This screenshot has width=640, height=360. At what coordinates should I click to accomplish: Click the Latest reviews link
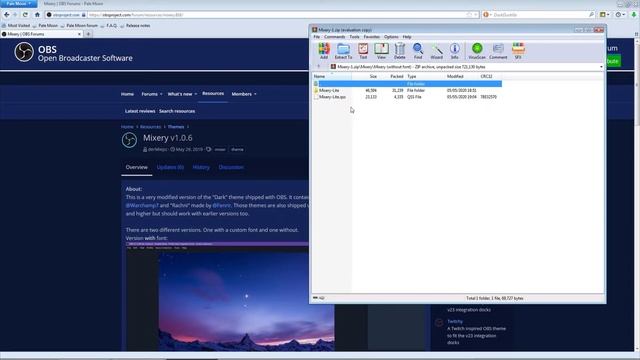[x=140, y=111]
